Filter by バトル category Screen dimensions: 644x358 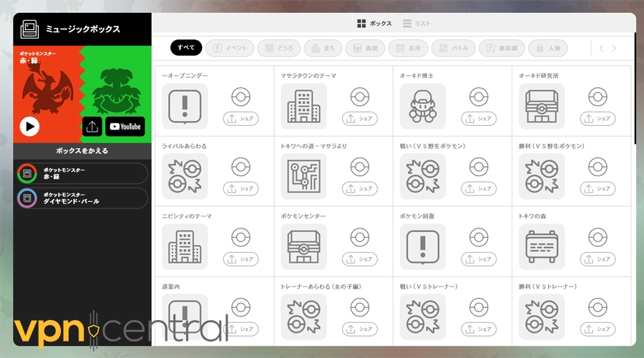(452, 48)
